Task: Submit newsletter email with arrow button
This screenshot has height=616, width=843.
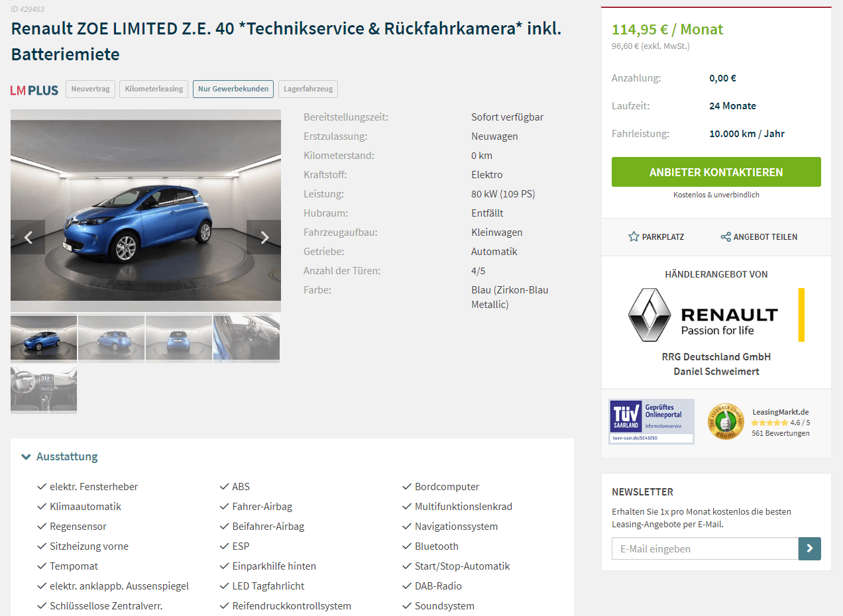Action: coord(810,548)
